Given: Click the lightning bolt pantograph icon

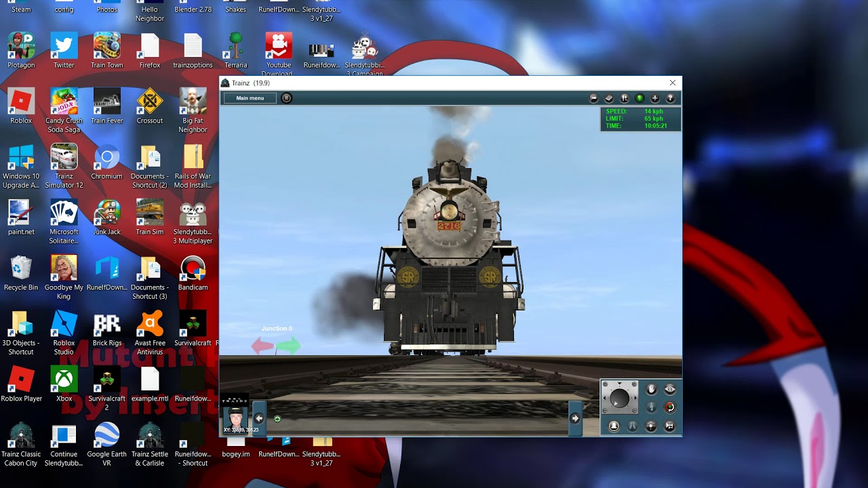Looking at the screenshot, I should [x=651, y=407].
